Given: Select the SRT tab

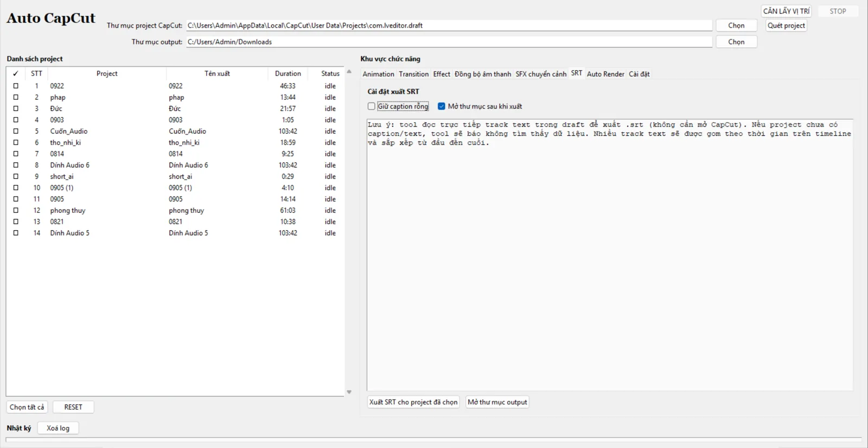Looking at the screenshot, I should 577,73.
